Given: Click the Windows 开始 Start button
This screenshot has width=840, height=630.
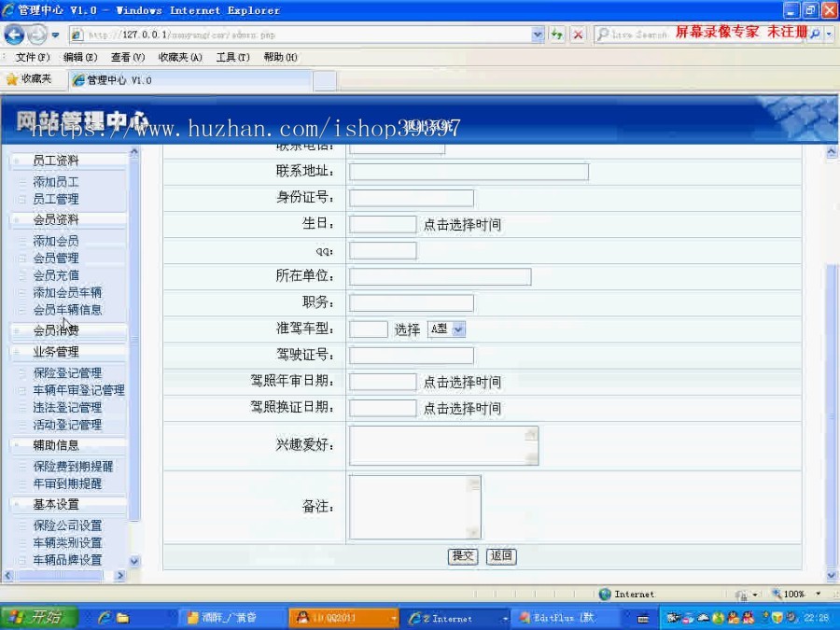Looking at the screenshot, I should tap(39, 618).
